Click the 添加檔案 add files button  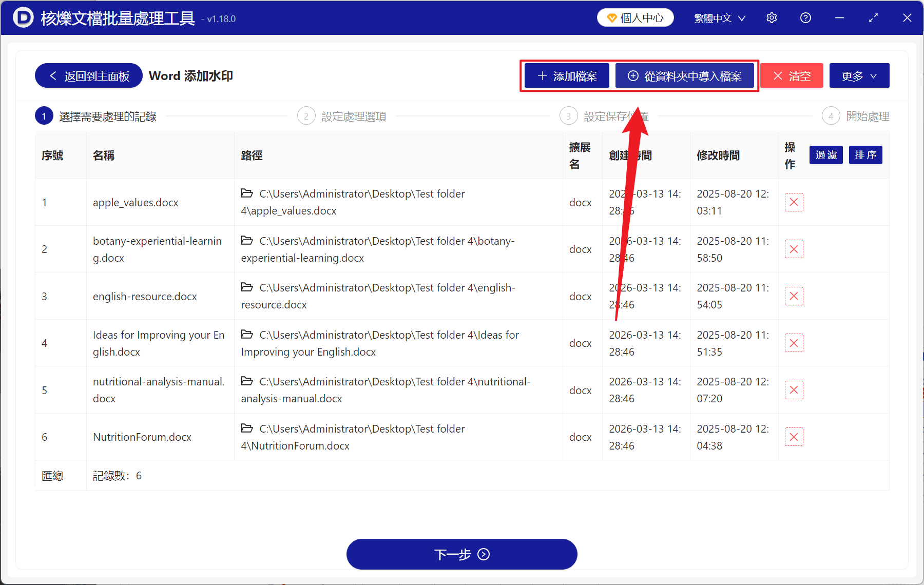click(566, 75)
